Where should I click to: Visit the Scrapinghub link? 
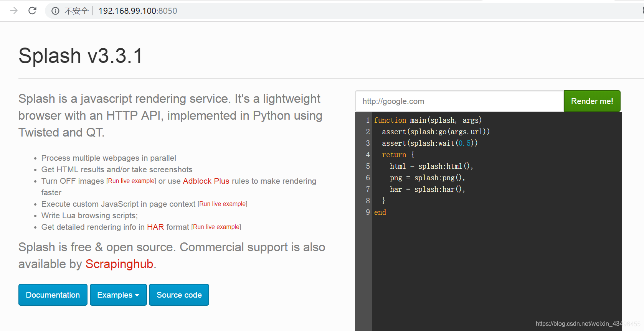tap(119, 264)
